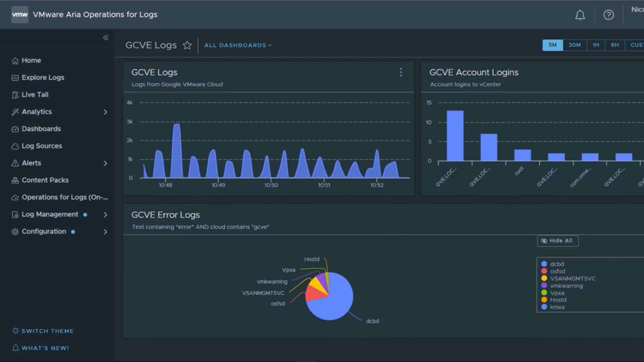Collapse the sidebar with double chevron icon
Image resolution: width=644 pixels, height=362 pixels.
click(106, 38)
